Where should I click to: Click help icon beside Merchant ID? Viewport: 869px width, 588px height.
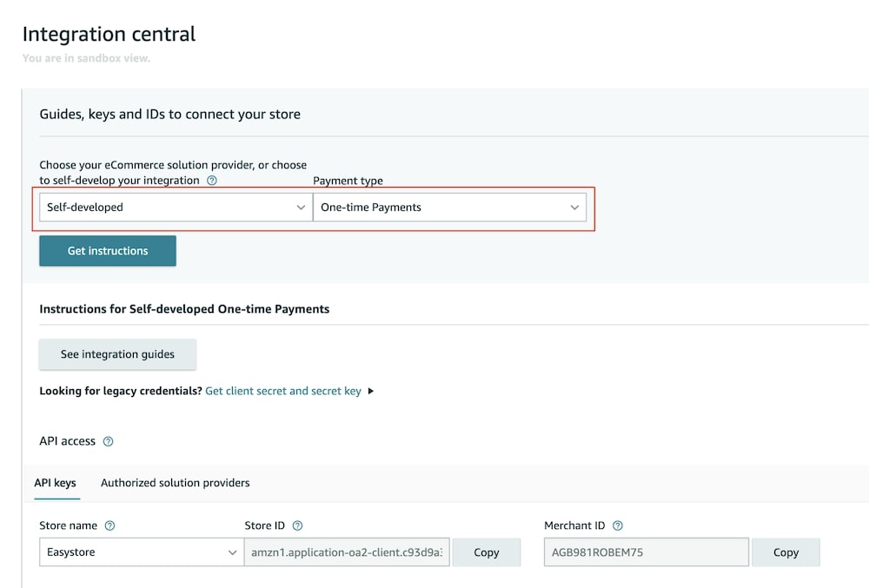618,525
